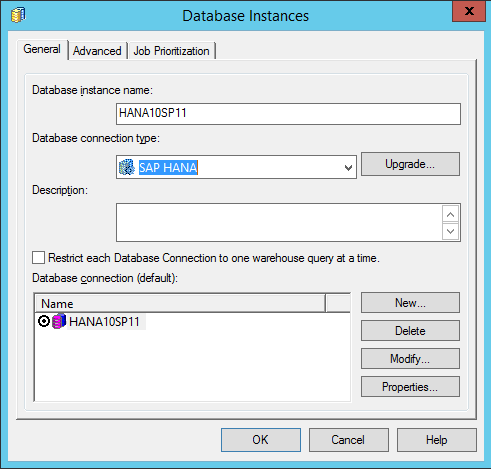
Task: Click the Database instance name field
Action: point(288,114)
